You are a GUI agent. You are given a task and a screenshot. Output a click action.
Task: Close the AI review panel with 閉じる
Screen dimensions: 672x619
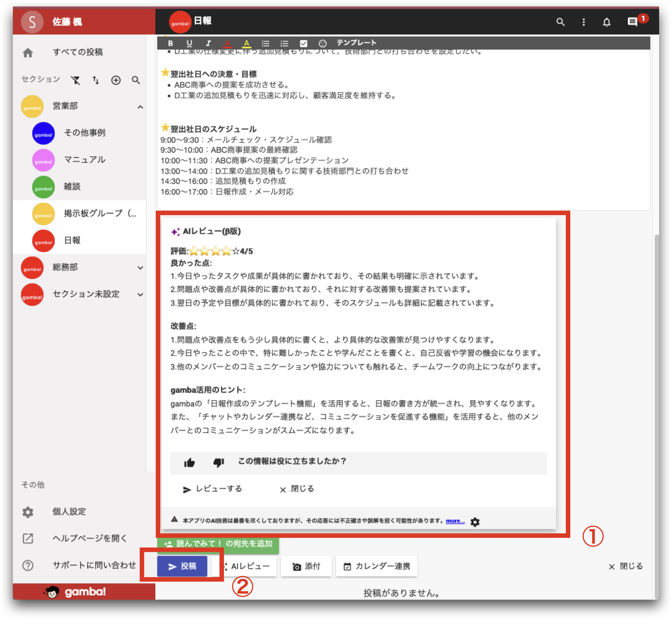(x=297, y=489)
